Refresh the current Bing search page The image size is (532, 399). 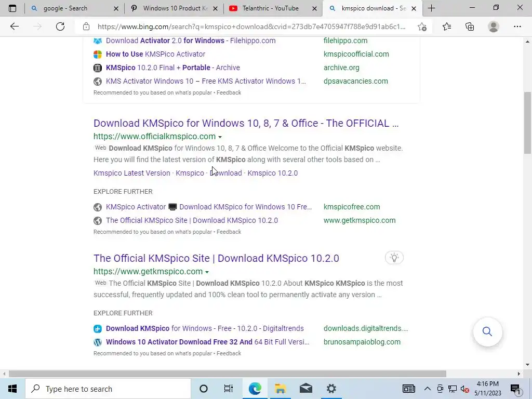click(x=60, y=26)
